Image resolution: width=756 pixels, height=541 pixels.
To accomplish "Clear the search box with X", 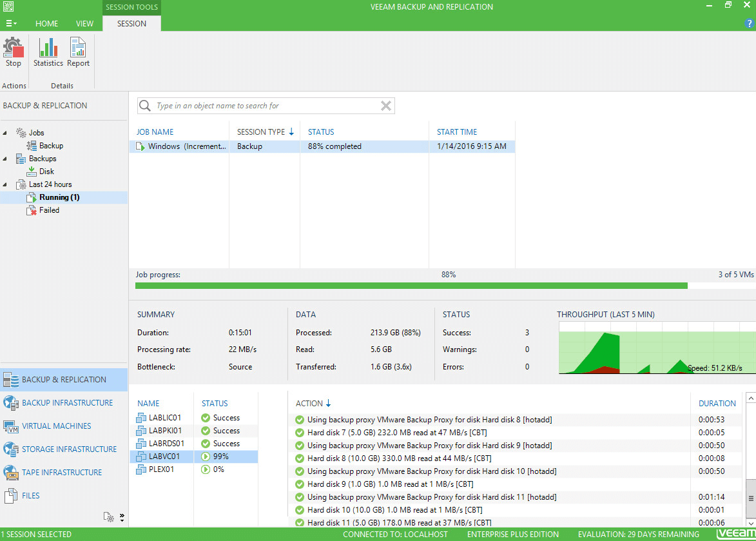I will [386, 106].
